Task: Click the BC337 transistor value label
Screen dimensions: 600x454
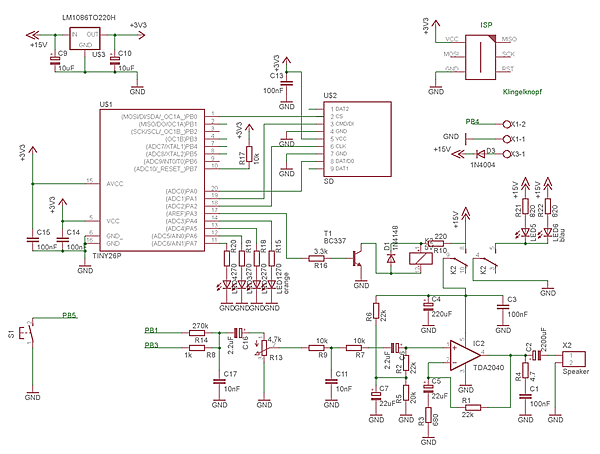Action: [x=335, y=241]
